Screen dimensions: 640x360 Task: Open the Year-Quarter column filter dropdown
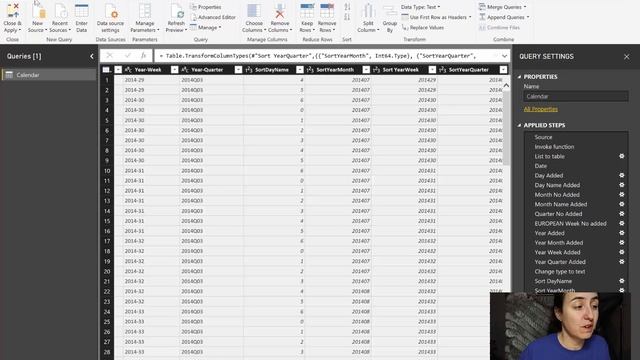238,70
